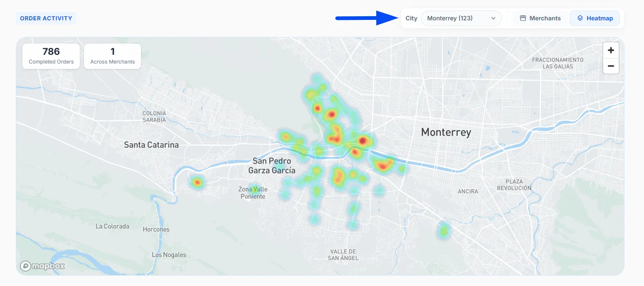Click the 786 Completed Orders card
Viewport: 644px width, 286px height.
pyautogui.click(x=51, y=56)
